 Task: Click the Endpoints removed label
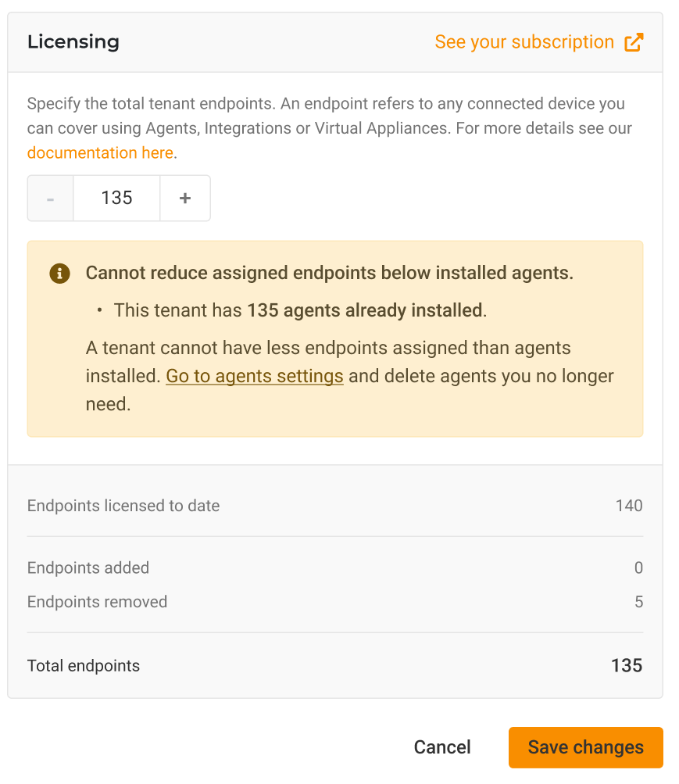(97, 602)
